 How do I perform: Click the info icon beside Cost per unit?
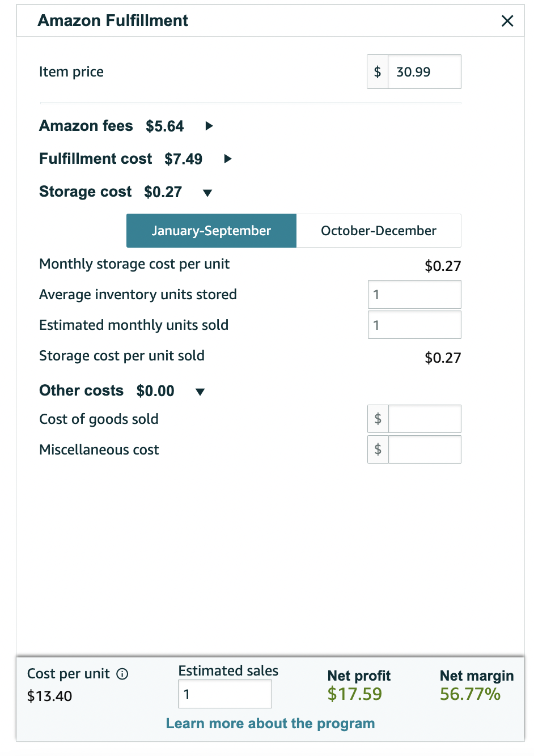click(x=122, y=674)
